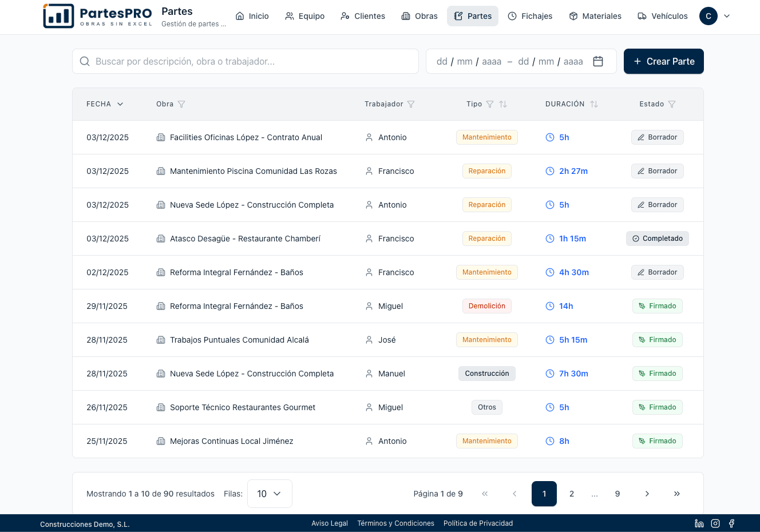This screenshot has height=532, width=760.
Task: Visit the Instagram page from the footer
Action: click(x=715, y=523)
